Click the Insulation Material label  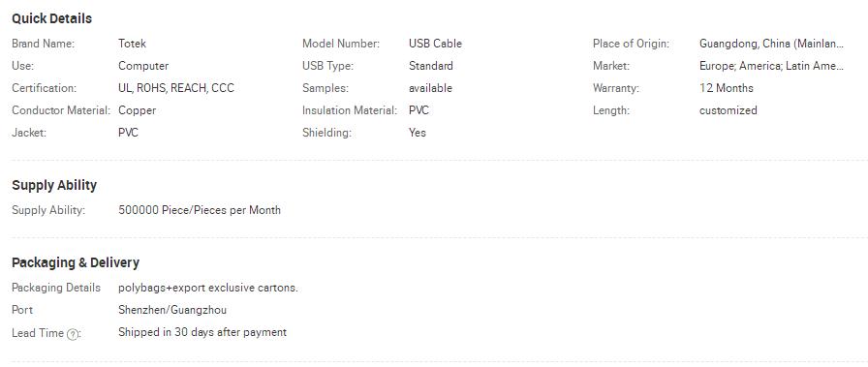point(350,110)
